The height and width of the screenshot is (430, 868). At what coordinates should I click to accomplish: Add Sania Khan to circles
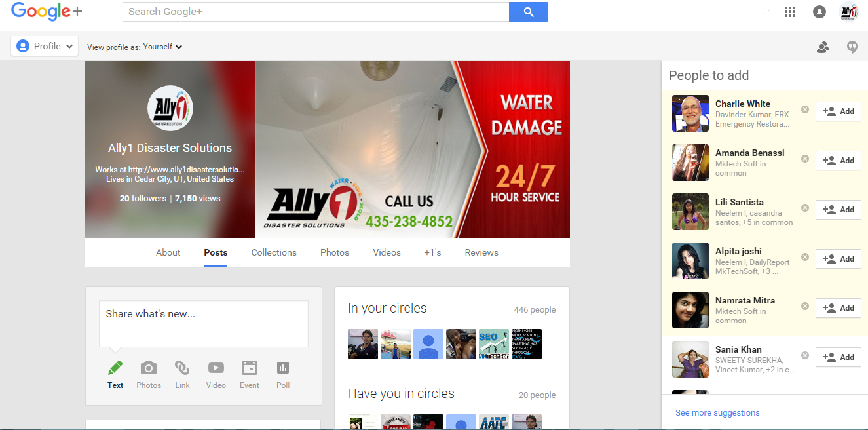click(839, 357)
